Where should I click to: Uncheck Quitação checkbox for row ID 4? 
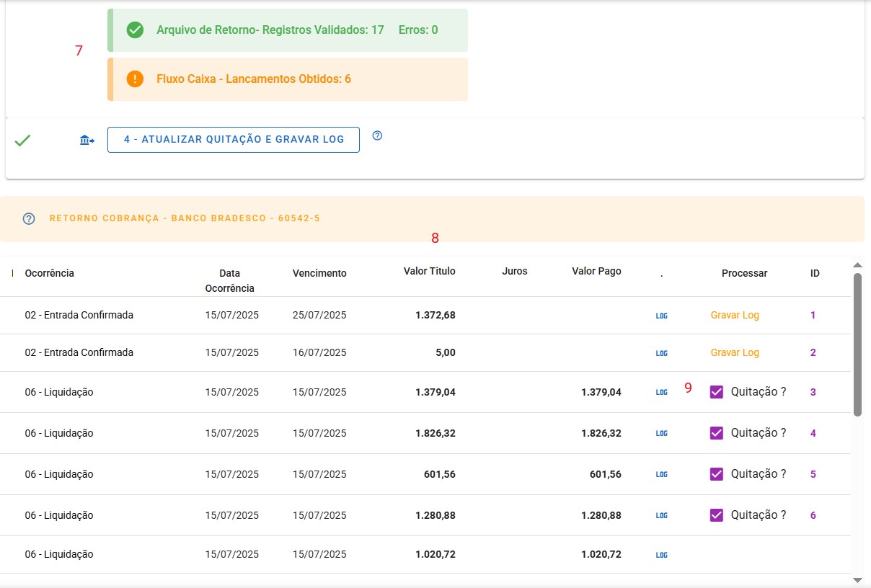point(717,433)
